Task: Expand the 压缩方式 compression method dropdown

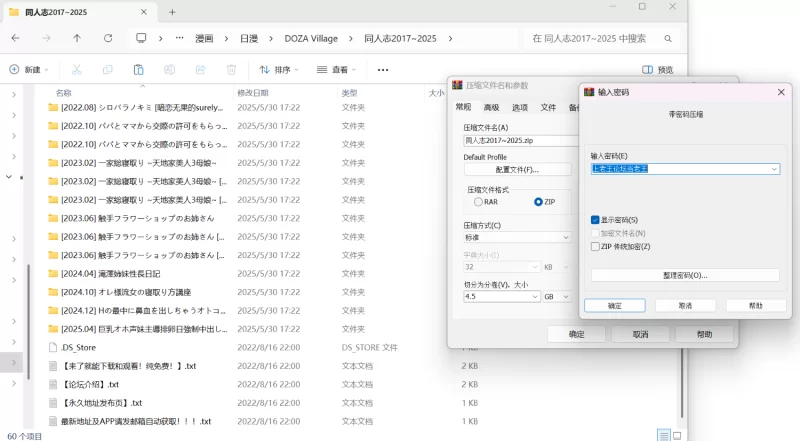Action: pyautogui.click(x=517, y=238)
